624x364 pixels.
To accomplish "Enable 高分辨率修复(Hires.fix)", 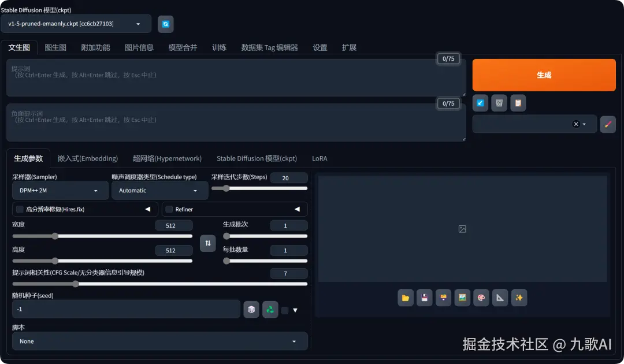I will (20, 209).
